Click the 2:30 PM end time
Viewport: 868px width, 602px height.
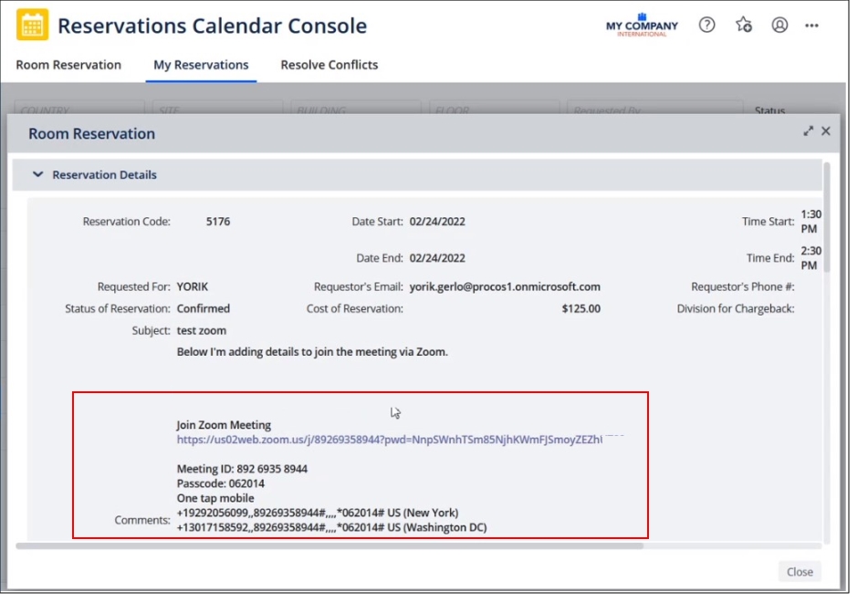click(811, 258)
